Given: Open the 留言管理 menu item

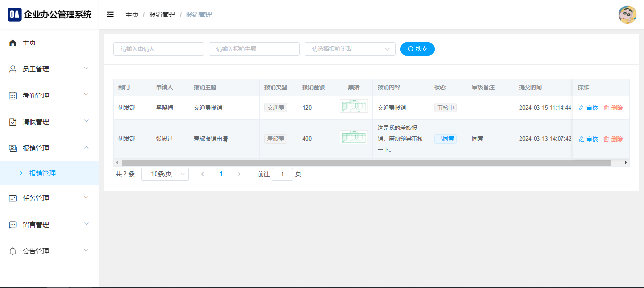Looking at the screenshot, I should 49,225.
